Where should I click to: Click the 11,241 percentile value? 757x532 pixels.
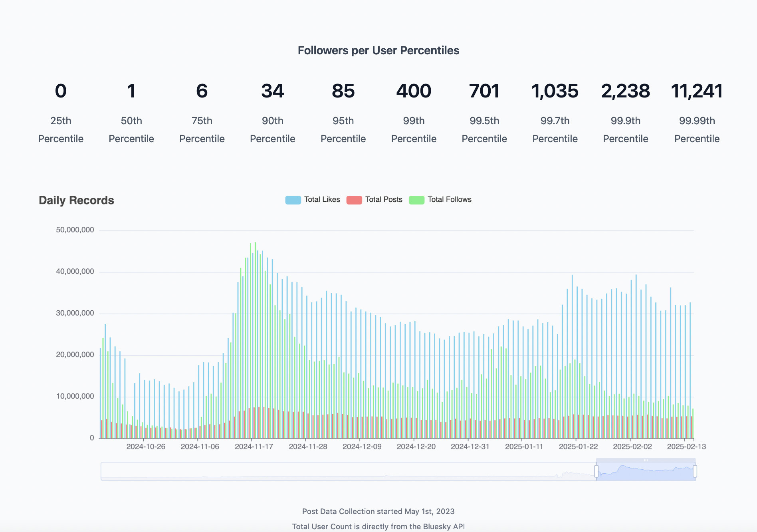click(697, 91)
